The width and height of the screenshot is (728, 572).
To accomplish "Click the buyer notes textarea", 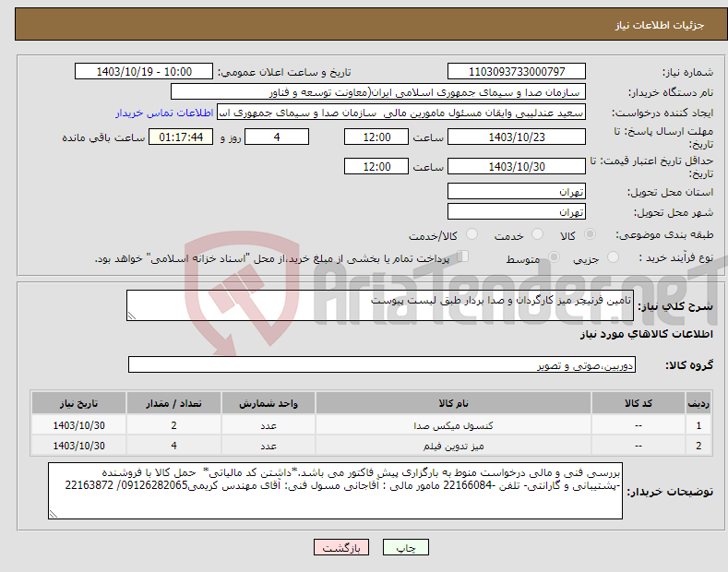I will [335, 491].
